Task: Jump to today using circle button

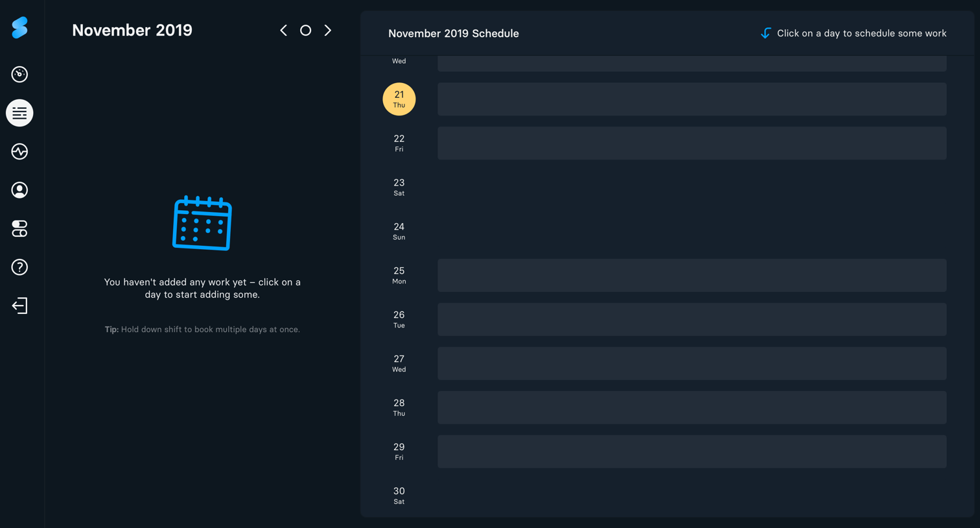Action: click(x=305, y=30)
